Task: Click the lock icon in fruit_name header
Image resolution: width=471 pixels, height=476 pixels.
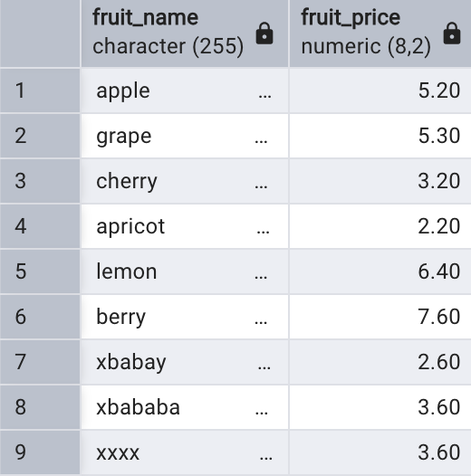Action: (264, 33)
